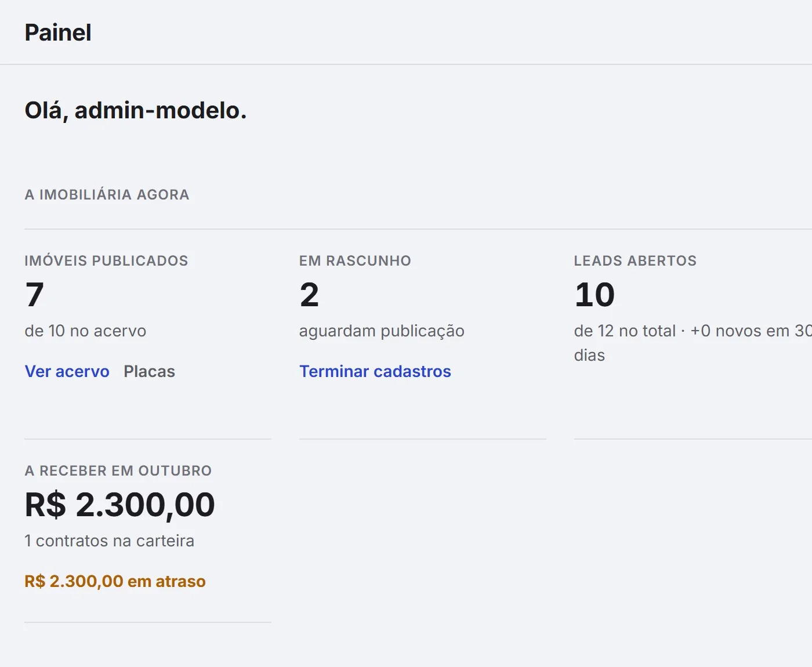The width and height of the screenshot is (812, 667).
Task: Click the 'Painel' page title
Action: [x=58, y=32]
